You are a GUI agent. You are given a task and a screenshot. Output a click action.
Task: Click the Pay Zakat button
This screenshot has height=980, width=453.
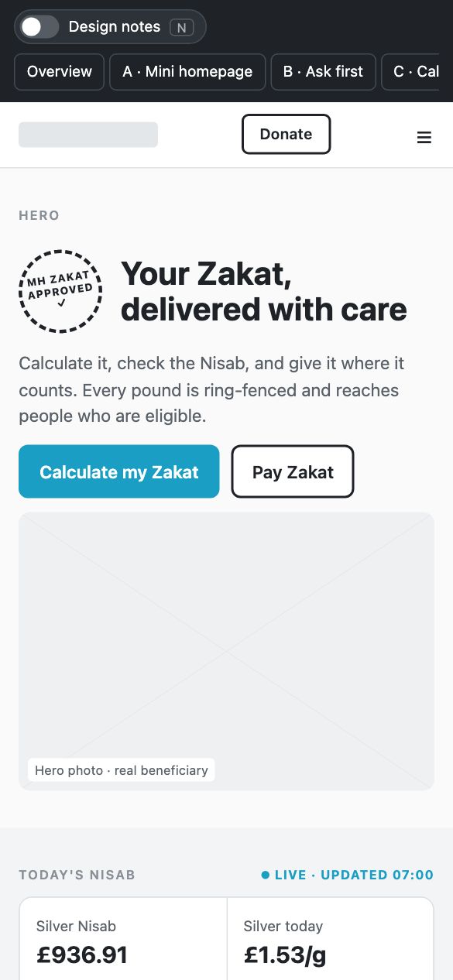293,471
